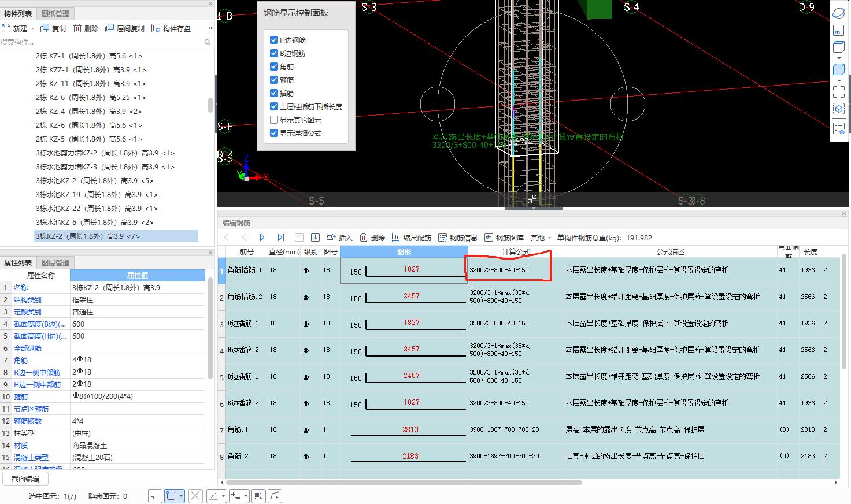This screenshot has width=851, height=504.
Task: Close the property list panel
Action: pyautogui.click(x=210, y=253)
